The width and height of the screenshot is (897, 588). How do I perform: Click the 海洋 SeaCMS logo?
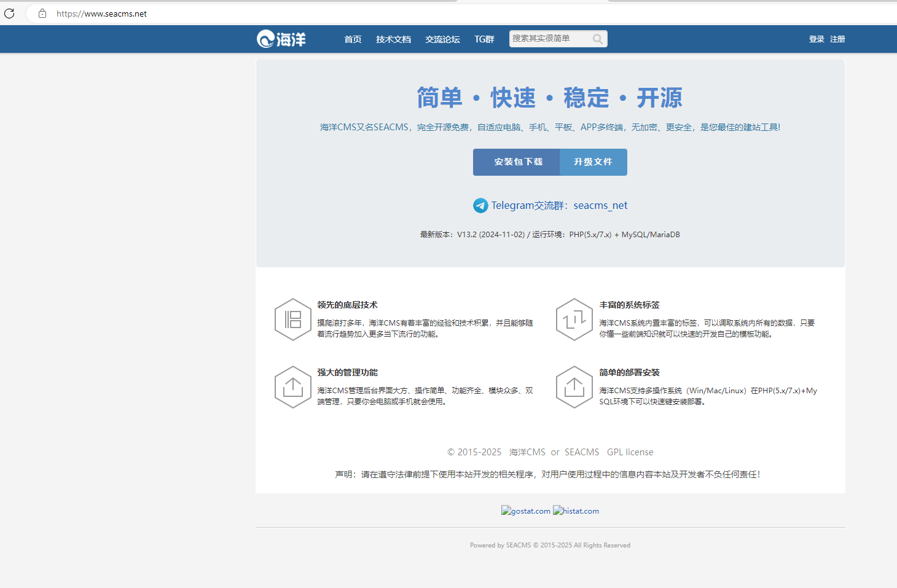[x=281, y=39]
